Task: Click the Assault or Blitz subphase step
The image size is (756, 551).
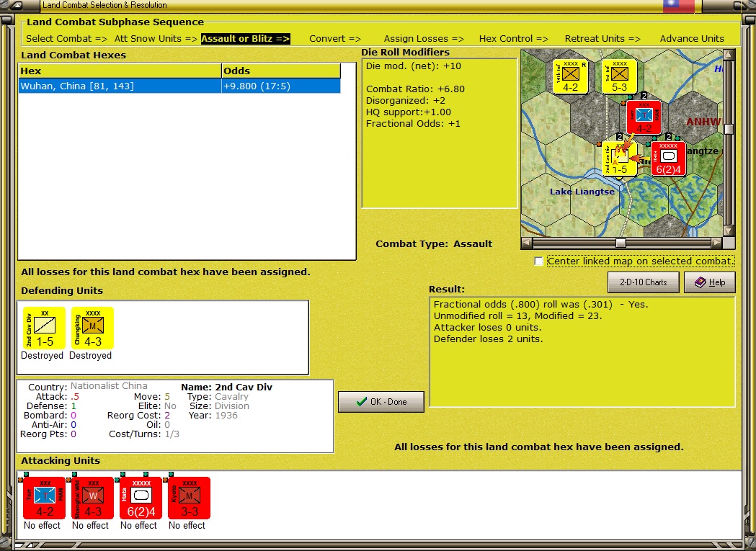Action: coord(246,39)
